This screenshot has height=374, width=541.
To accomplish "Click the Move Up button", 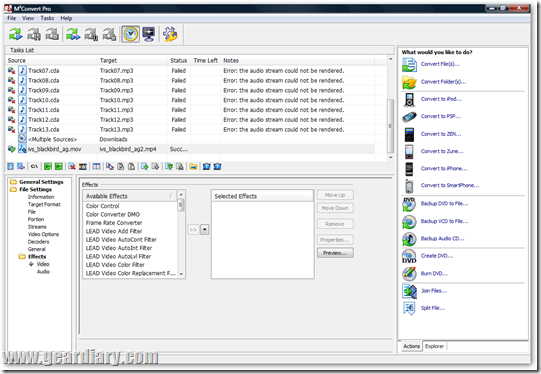I will pos(335,195).
